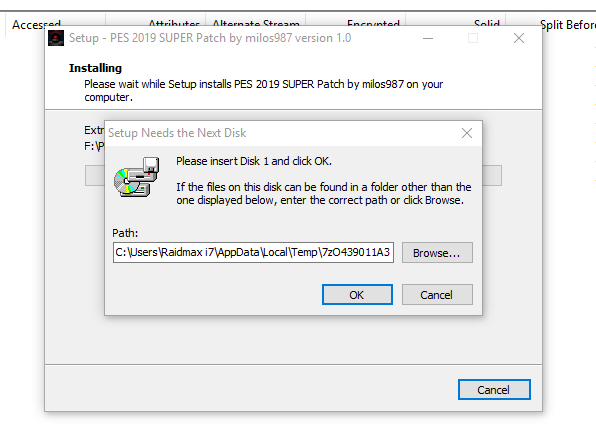The height and width of the screenshot is (446, 596).
Task: Close the PES 2019 SUPER Patch setup window
Action: [519, 38]
